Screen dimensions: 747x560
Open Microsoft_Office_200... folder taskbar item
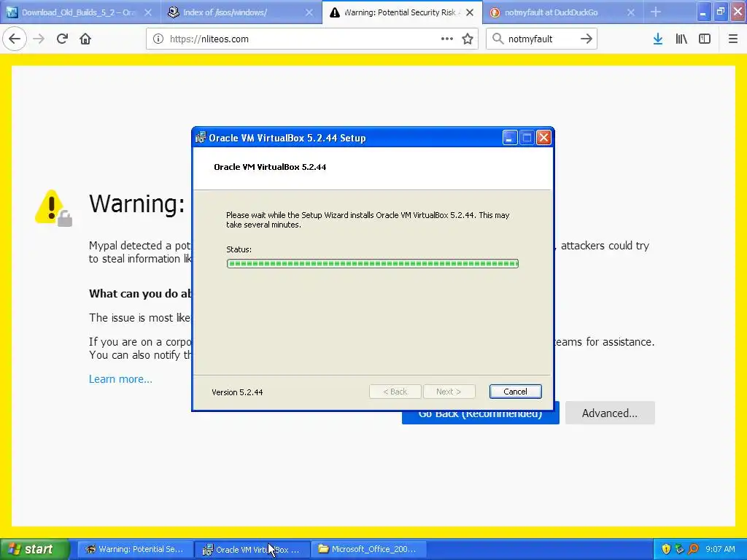[x=369, y=550]
